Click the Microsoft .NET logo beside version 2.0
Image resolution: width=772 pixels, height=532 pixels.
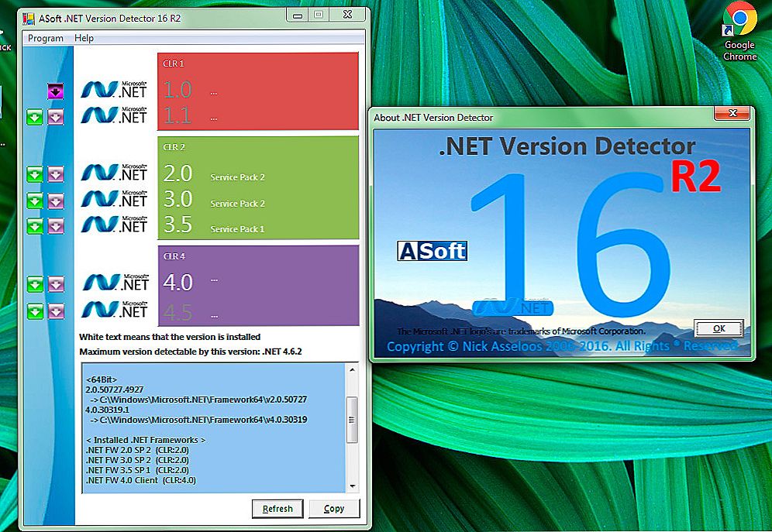(114, 173)
